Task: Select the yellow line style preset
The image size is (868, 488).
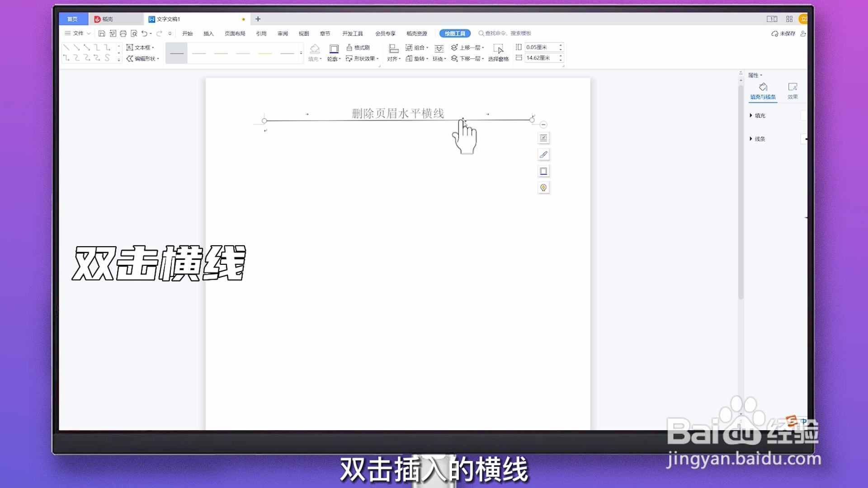Action: [x=265, y=53]
